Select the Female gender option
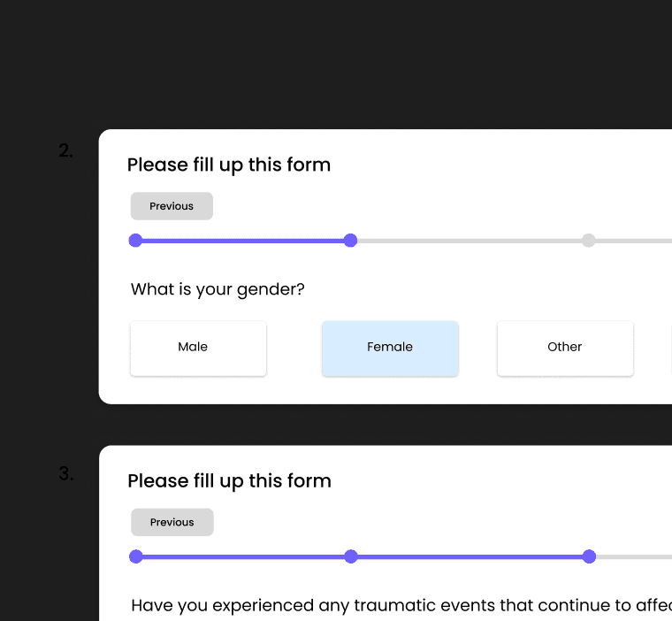The width and height of the screenshot is (672, 621). pyautogui.click(x=390, y=348)
